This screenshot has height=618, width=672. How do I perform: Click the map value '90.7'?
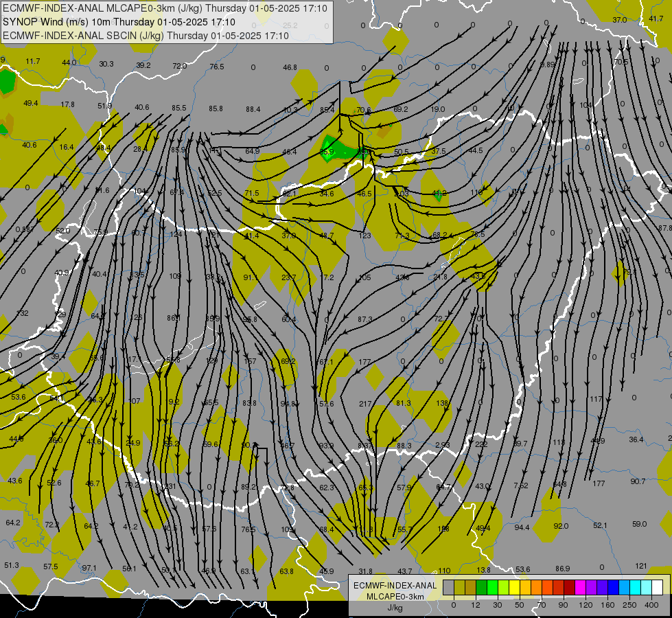pos(638,481)
